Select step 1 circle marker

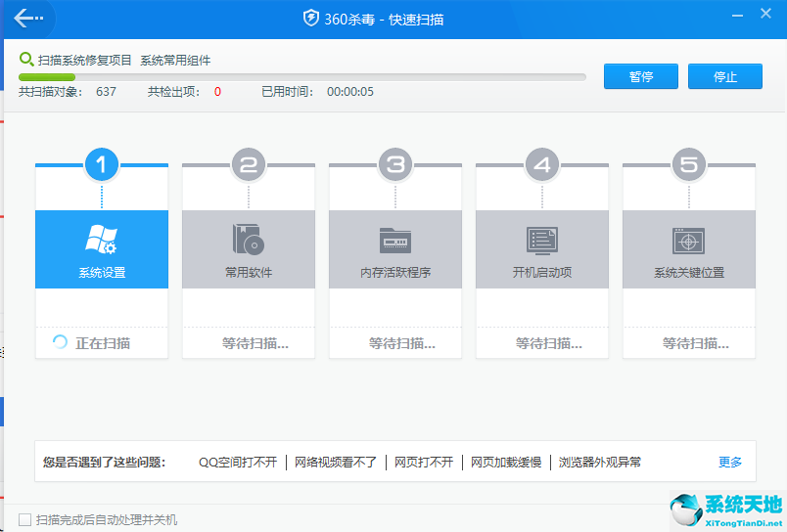coord(102,164)
